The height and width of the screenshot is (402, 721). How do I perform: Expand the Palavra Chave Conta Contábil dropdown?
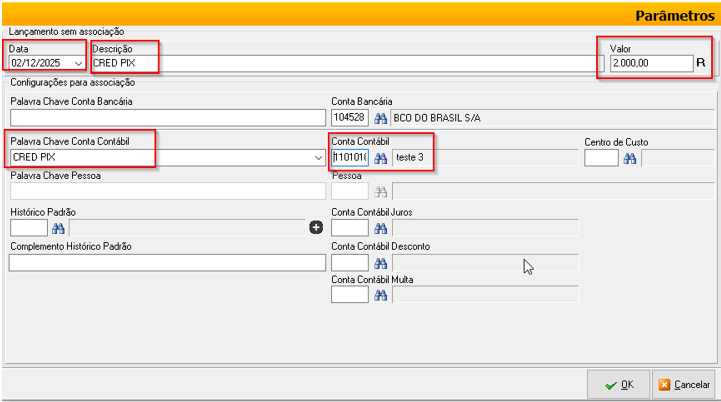(319, 158)
